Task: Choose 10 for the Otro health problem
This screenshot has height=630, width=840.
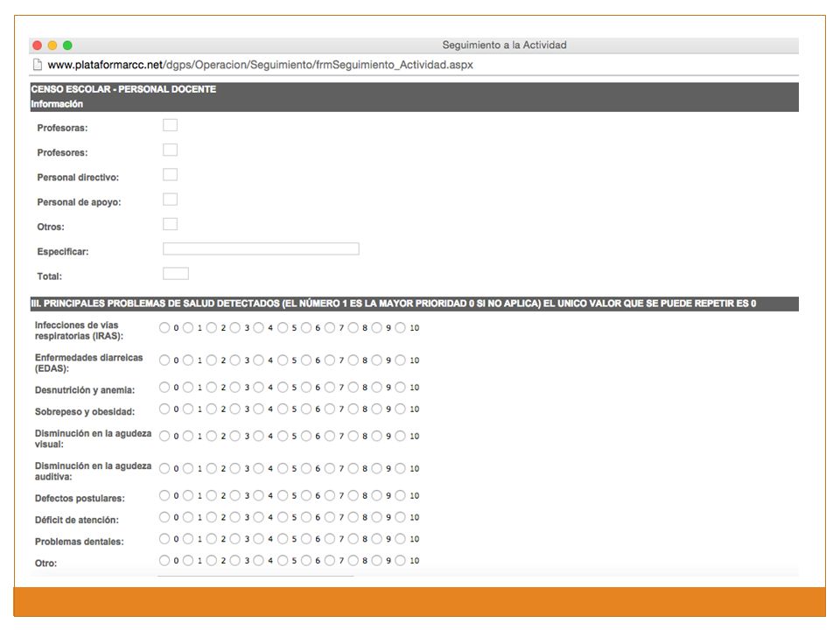Action: 400,560
